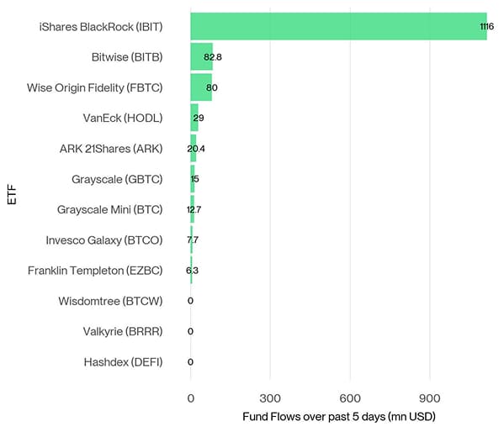Click the 20.4 value label

[196, 149]
